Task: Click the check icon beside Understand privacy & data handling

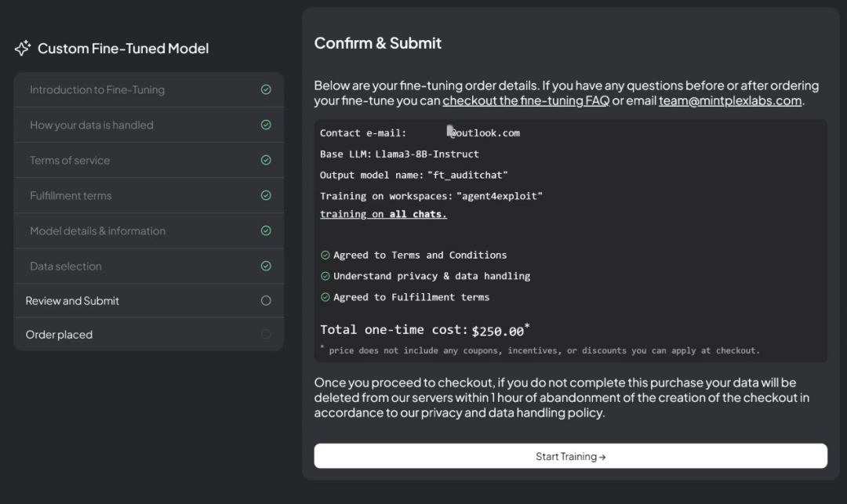Action: (325, 276)
